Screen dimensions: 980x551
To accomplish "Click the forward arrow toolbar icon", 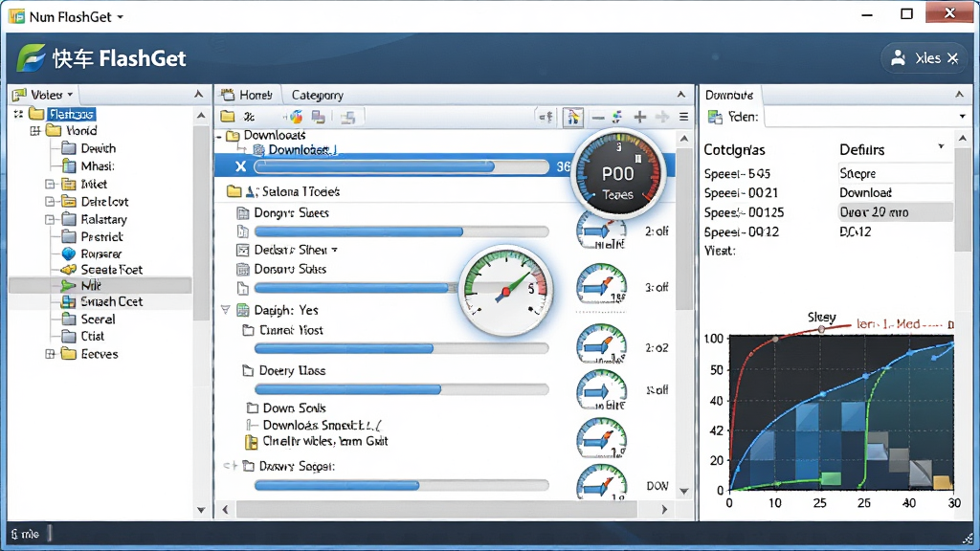I will click(x=662, y=117).
